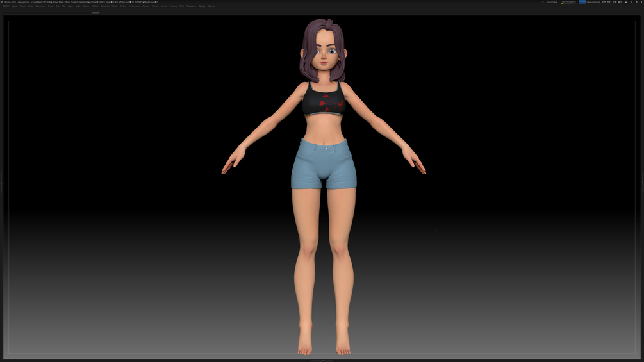
Task: Open the Draw menu
Action: pyautogui.click(x=51, y=6)
